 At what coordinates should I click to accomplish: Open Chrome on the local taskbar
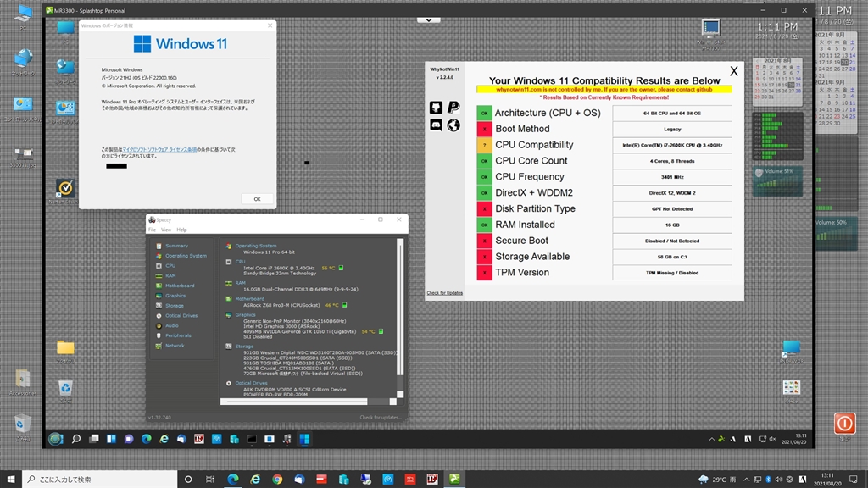(277, 480)
